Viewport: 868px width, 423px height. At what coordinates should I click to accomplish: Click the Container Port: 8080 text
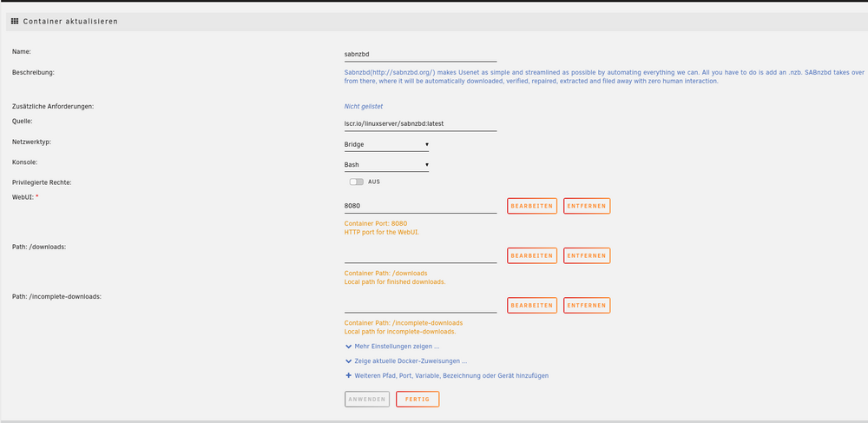376,224
